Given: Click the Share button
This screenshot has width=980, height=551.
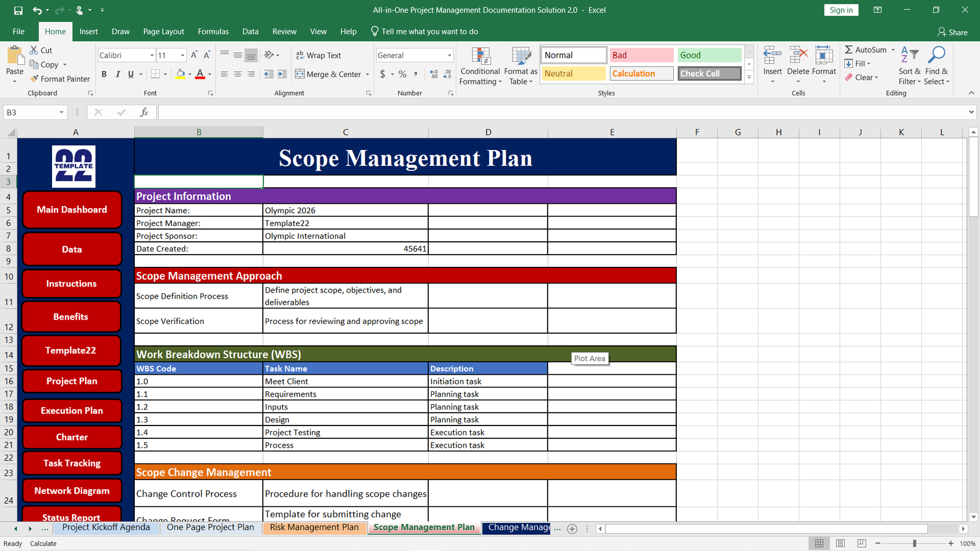Looking at the screenshot, I should 952,32.
